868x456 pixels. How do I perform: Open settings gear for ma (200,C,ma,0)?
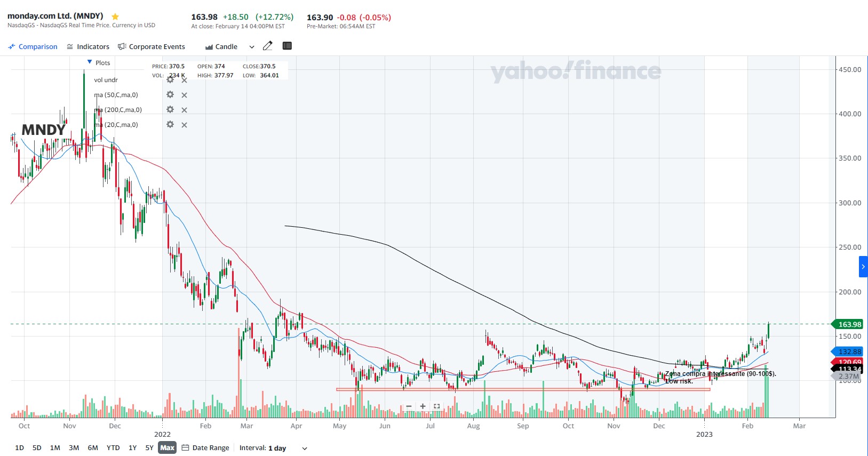tap(170, 109)
